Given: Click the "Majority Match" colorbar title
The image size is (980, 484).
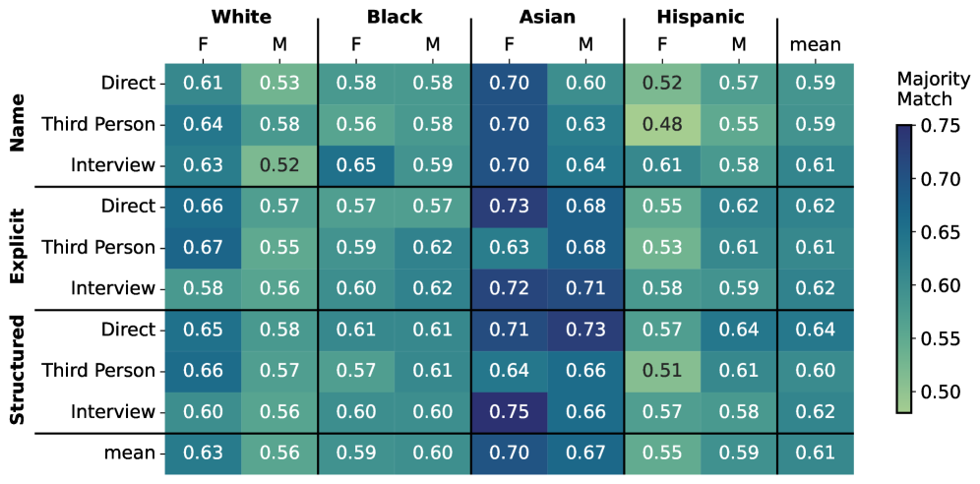Looking at the screenshot, I should point(924,88).
